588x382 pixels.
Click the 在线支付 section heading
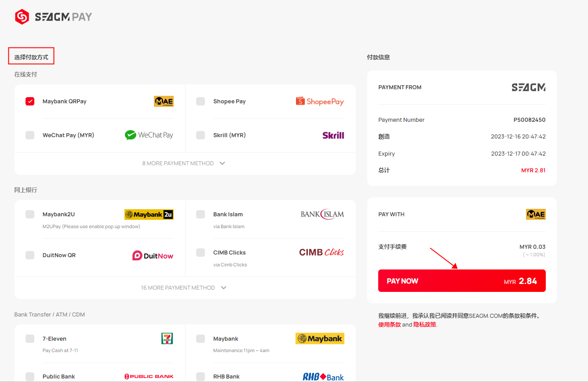(x=26, y=75)
